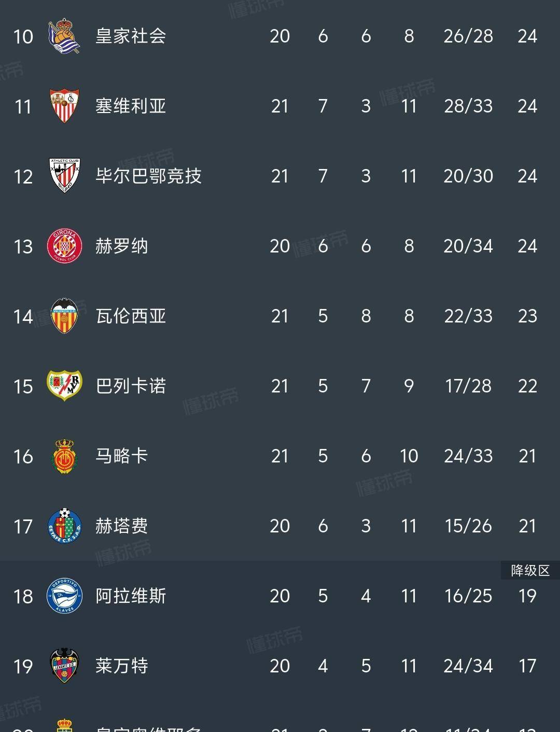Image resolution: width=560 pixels, height=732 pixels.
Task: Click the 瓦伦西亚 team name
Action: 131,316
